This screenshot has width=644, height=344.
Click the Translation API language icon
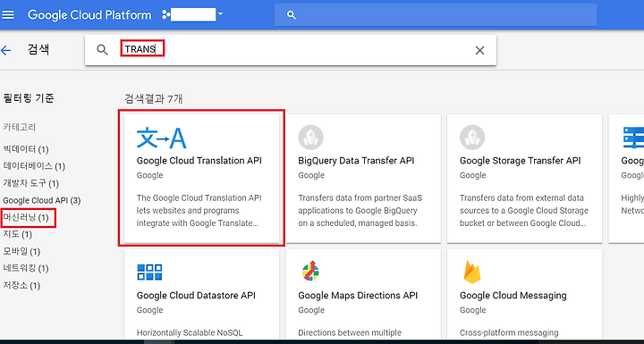[x=161, y=138]
